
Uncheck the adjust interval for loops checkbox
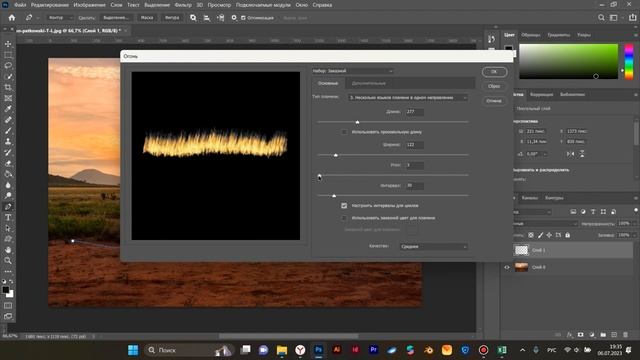(x=344, y=206)
